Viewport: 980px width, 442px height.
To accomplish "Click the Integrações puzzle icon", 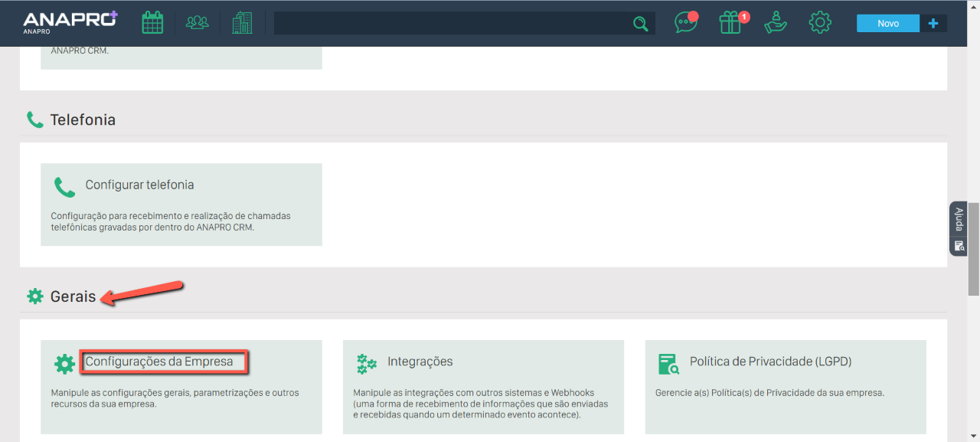I will tap(367, 364).
